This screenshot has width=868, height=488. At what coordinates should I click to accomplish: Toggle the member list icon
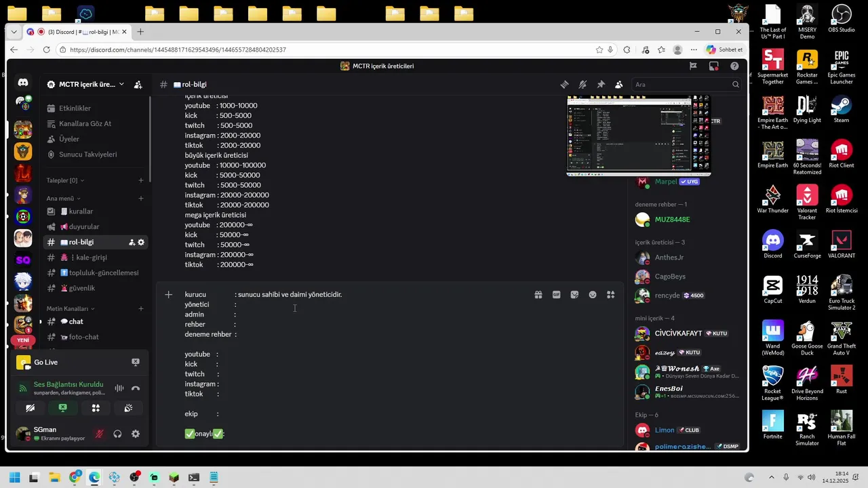pyautogui.click(x=618, y=85)
